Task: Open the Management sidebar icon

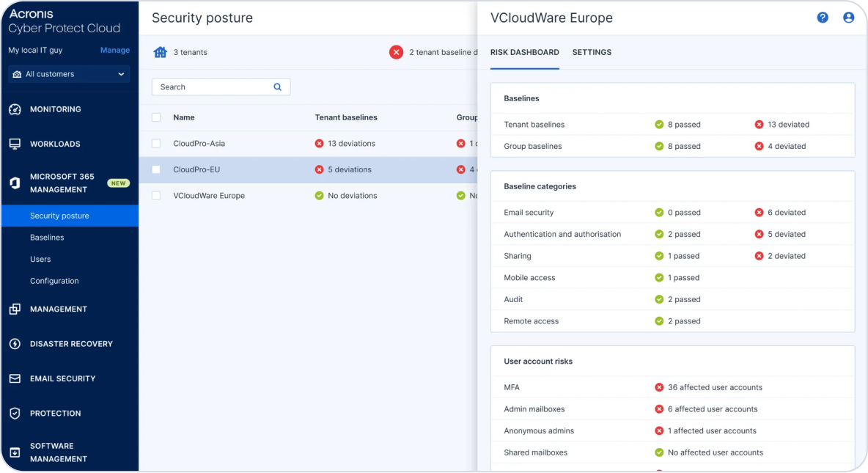Action: (x=16, y=309)
